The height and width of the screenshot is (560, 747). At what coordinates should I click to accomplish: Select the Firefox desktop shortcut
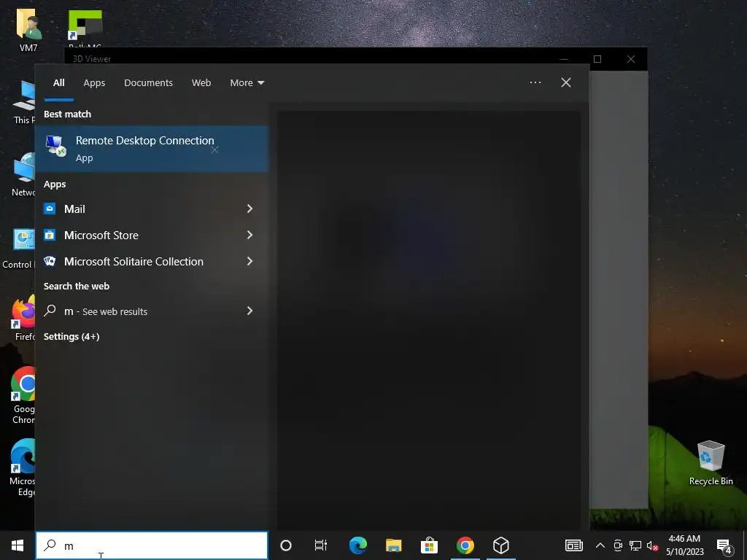23,318
